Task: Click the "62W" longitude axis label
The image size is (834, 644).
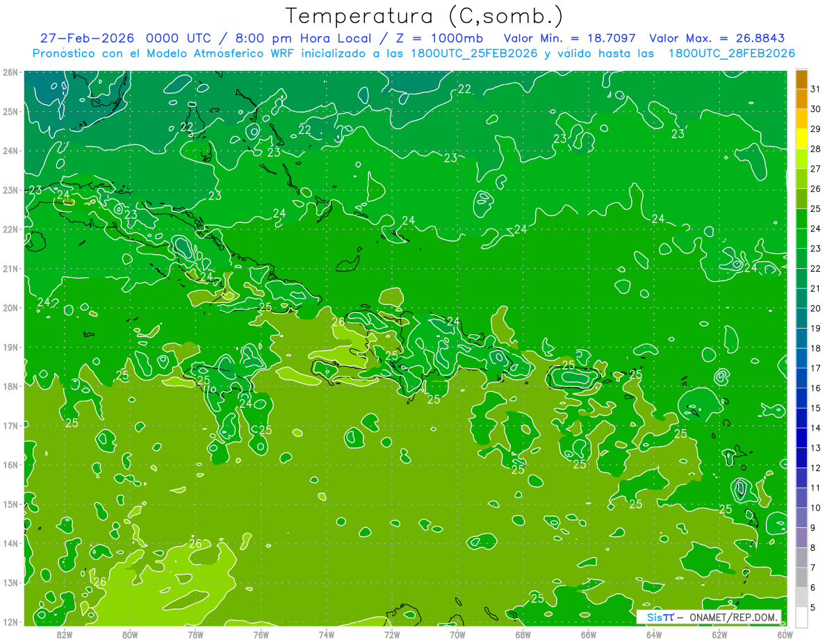Action: pyautogui.click(x=719, y=634)
